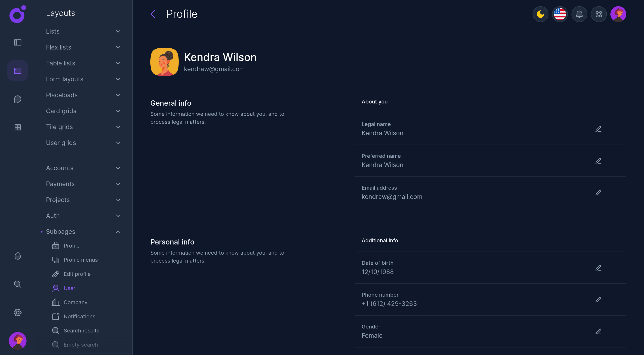Open Search results subpage
The width and height of the screenshot is (644, 355).
81,330
